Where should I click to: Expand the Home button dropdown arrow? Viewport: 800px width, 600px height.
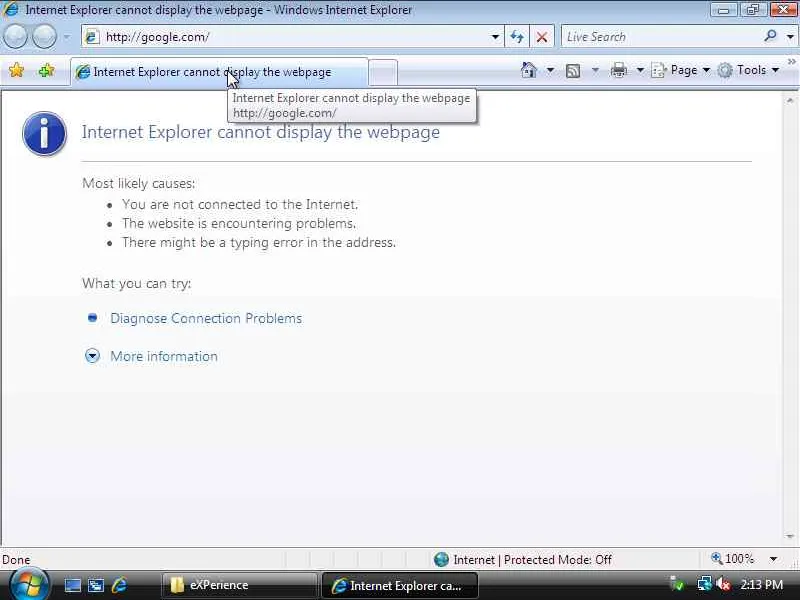550,70
